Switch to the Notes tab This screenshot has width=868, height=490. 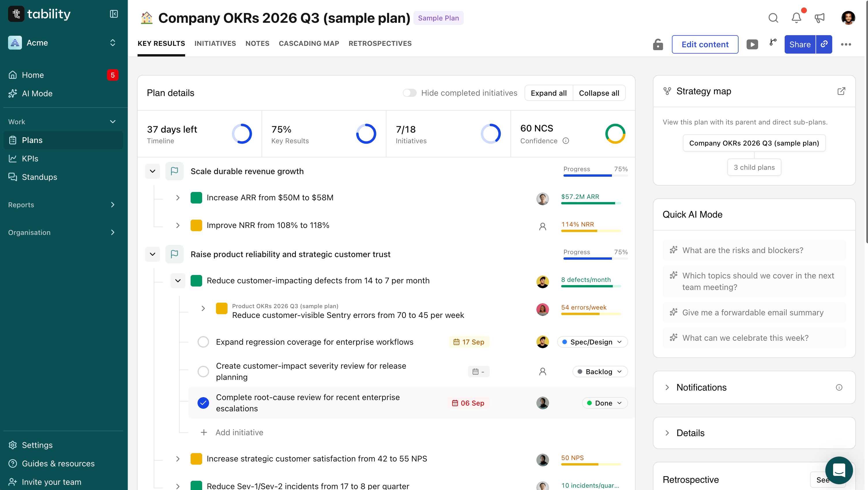(257, 44)
